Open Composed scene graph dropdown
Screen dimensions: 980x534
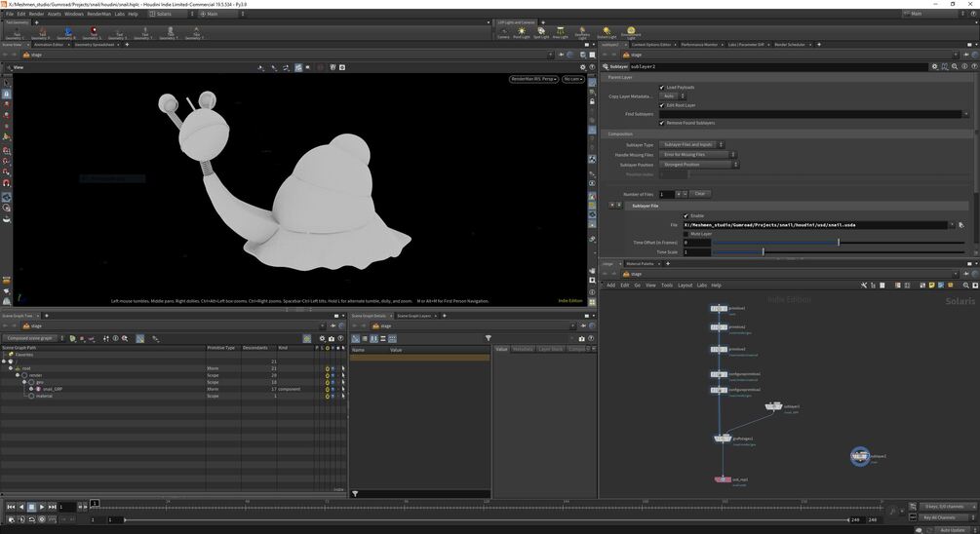[33, 338]
